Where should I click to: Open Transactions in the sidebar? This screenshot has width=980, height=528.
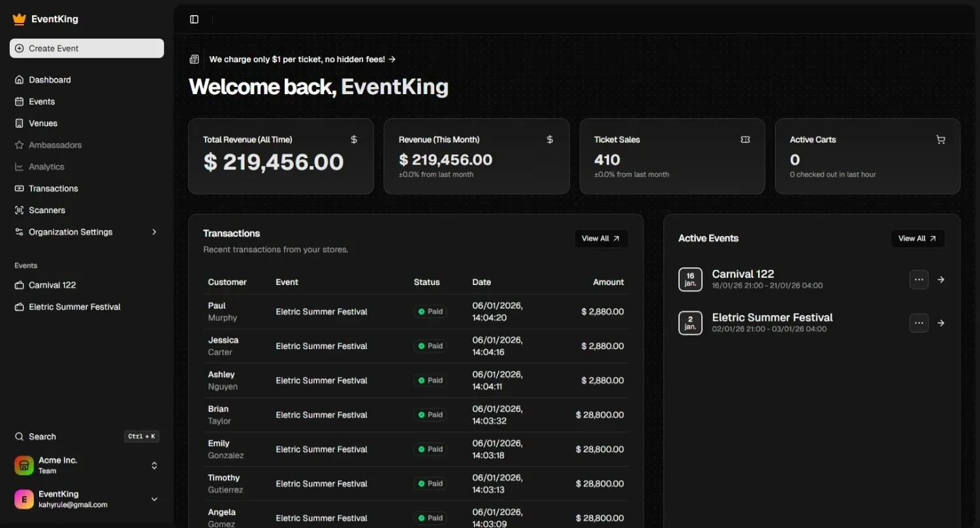point(53,188)
